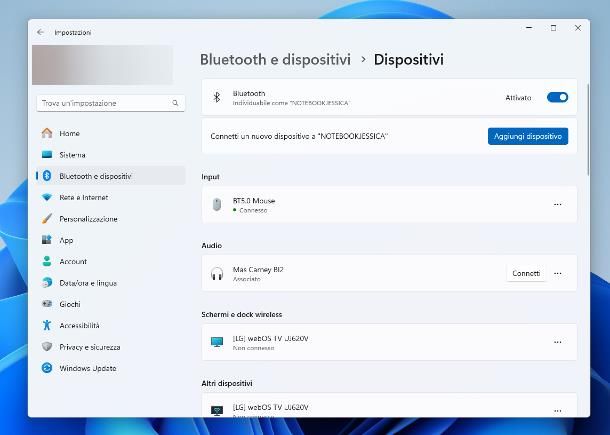This screenshot has height=435, width=610.
Task: Click the App icon in sidebar
Action: click(x=47, y=240)
